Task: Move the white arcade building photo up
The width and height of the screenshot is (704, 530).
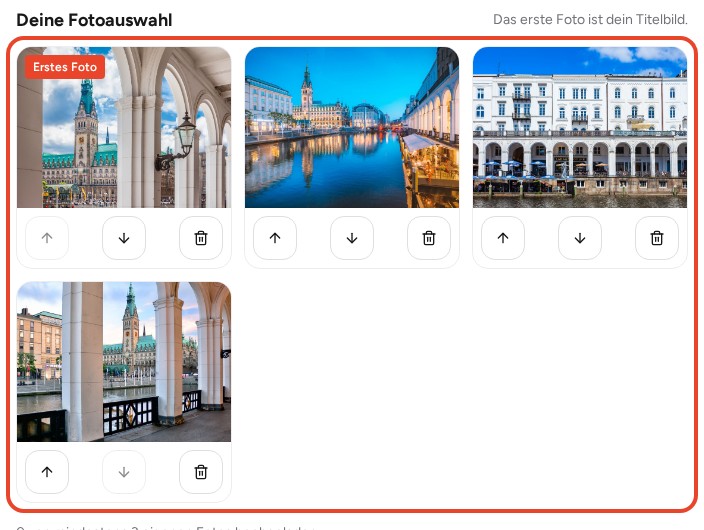Action: [x=503, y=238]
